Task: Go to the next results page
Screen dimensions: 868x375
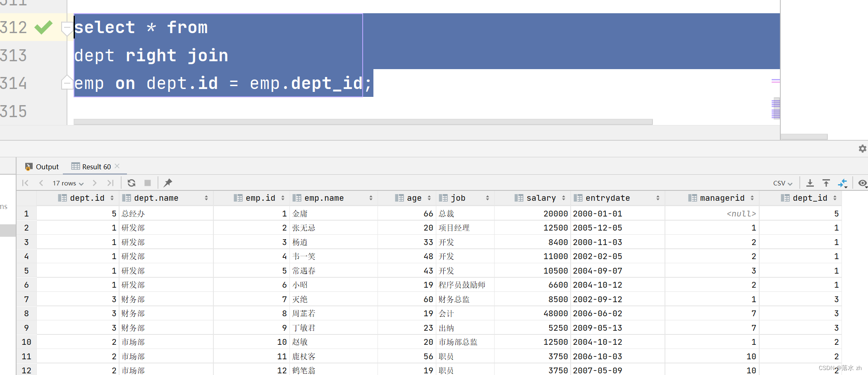Action: pos(95,183)
